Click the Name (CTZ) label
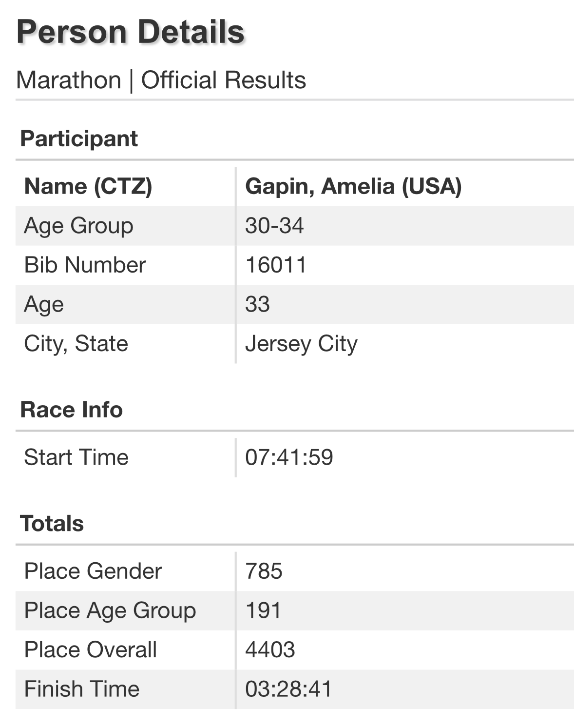This screenshot has height=728, width=574. [x=88, y=186]
